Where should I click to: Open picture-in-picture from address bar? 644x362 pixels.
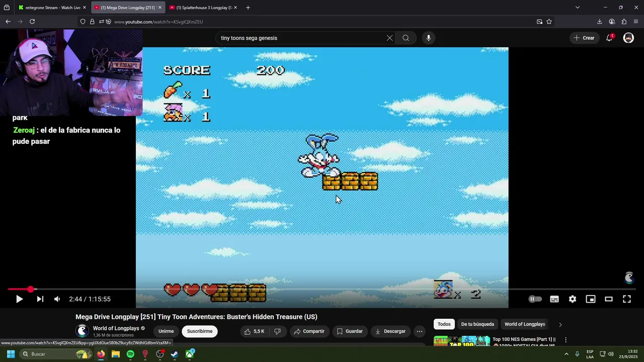click(539, 22)
